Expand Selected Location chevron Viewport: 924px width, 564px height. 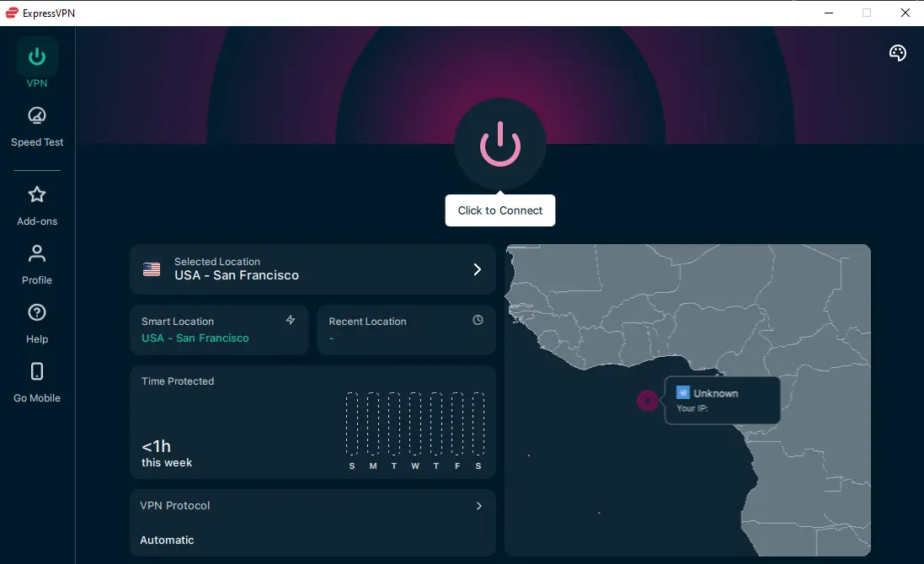pyautogui.click(x=478, y=269)
